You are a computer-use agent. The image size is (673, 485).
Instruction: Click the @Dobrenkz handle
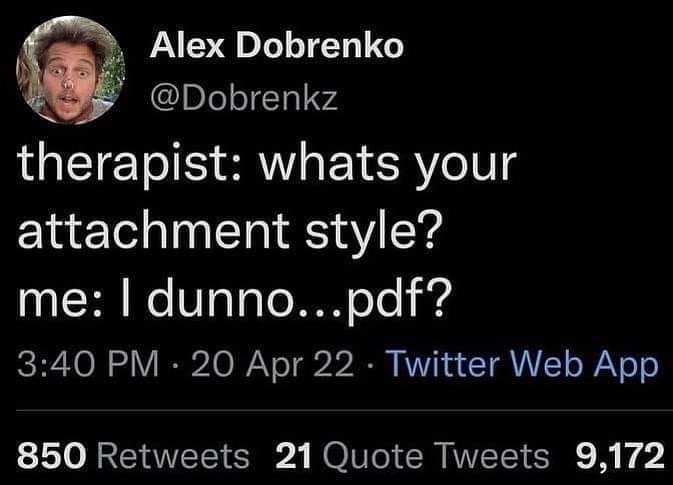pyautogui.click(x=245, y=98)
